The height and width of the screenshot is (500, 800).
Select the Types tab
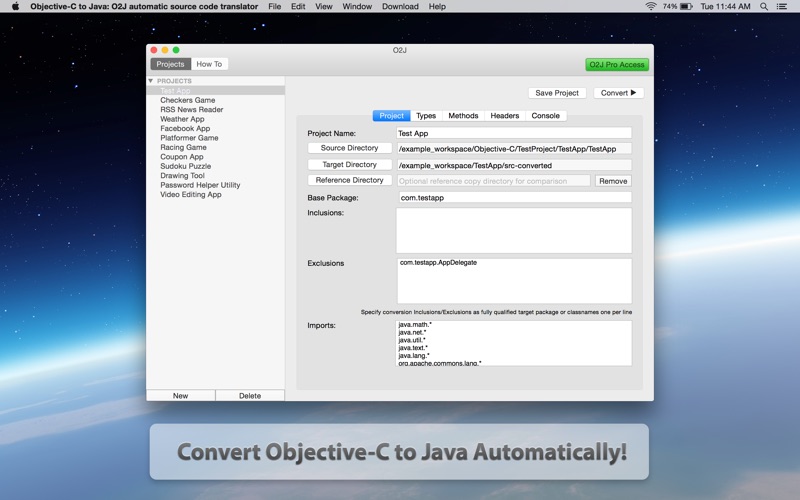[x=426, y=116]
